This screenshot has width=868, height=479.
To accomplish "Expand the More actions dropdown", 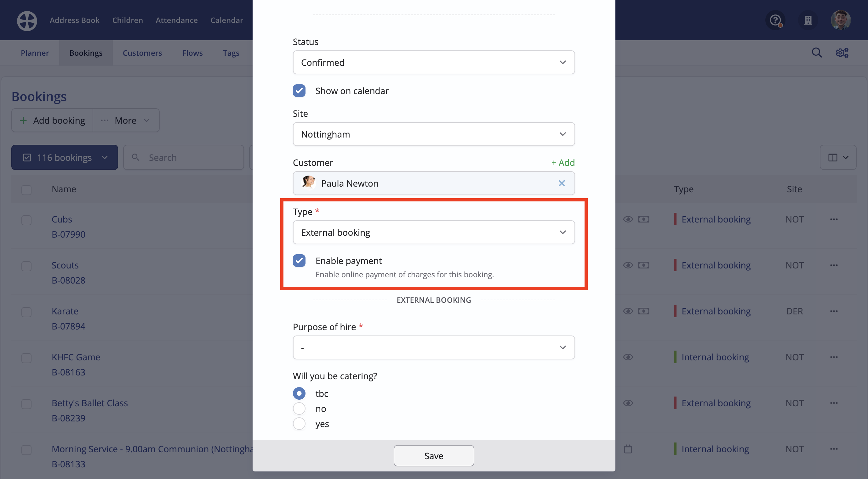I will 126,120.
